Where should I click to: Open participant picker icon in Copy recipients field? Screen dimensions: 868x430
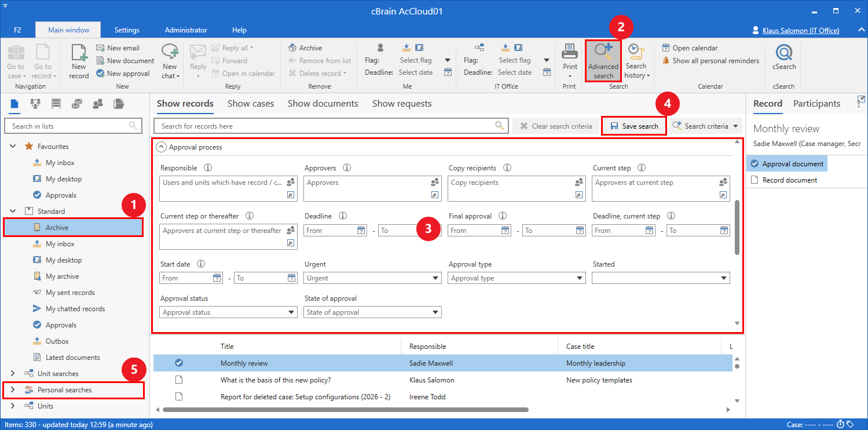(579, 182)
